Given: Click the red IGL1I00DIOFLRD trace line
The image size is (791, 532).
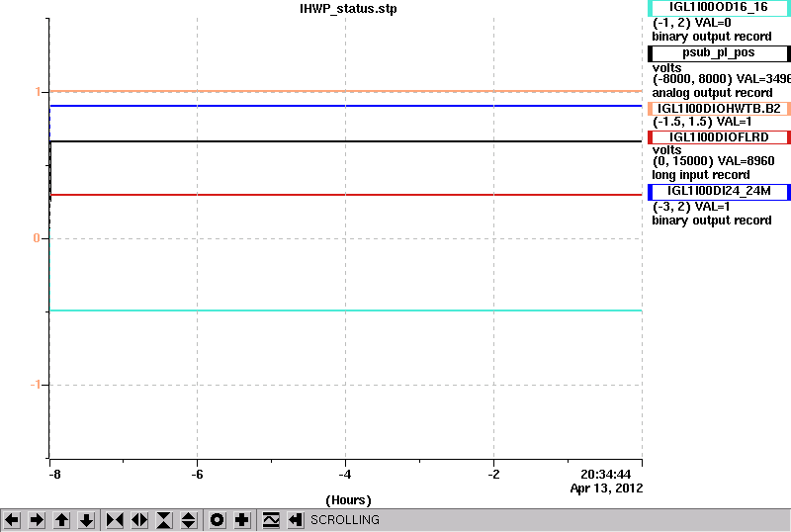Looking at the screenshot, I should pos(345,195).
